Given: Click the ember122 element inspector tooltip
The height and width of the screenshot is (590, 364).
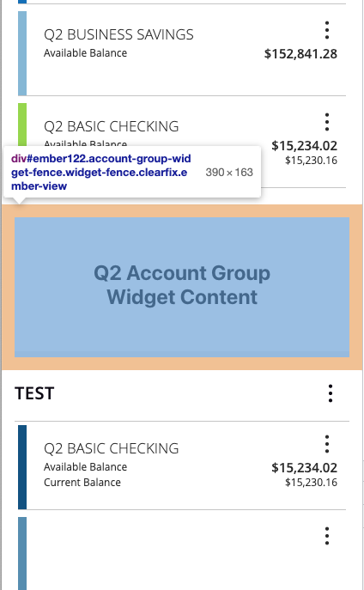Looking at the screenshot, I should tap(132, 172).
